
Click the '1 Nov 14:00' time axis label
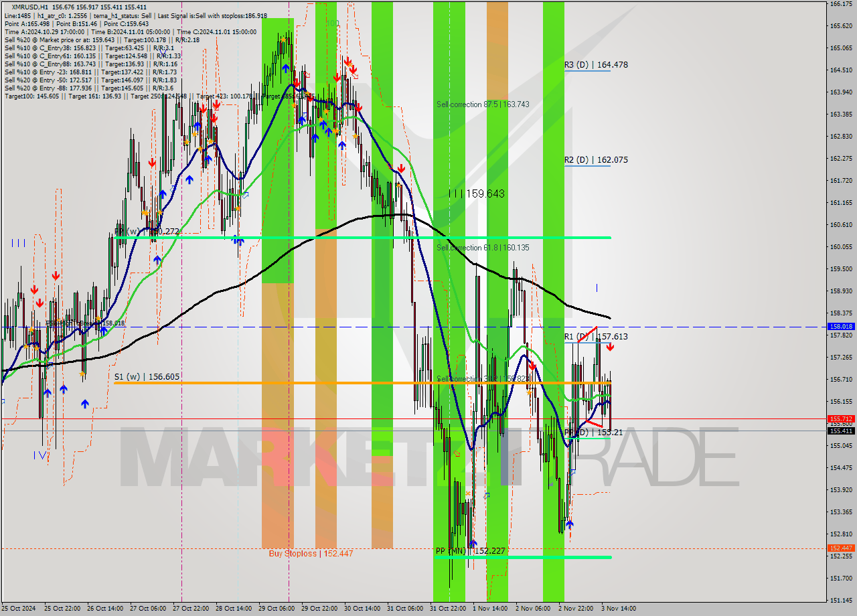coord(489,609)
